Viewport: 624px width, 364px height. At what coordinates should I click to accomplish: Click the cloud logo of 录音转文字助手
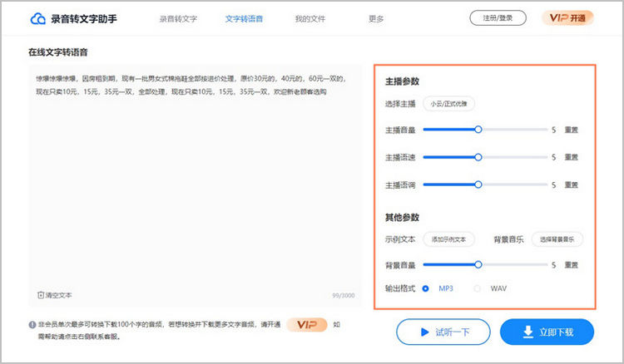pyautogui.click(x=37, y=18)
